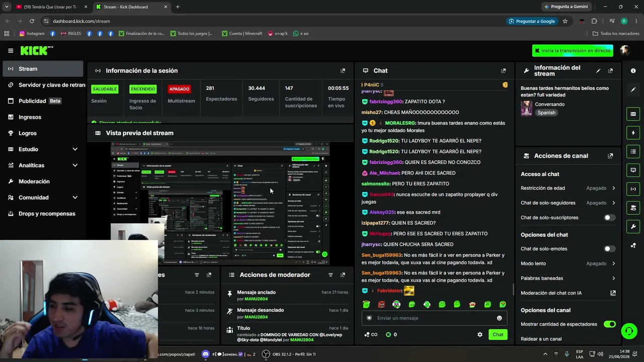Viewport: 644px width, 362px height.
Task: Reload the browser page
Action: [x=32, y=21]
